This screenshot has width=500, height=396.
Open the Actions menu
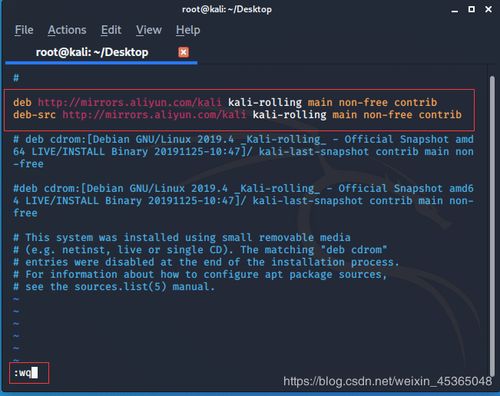pos(67,30)
